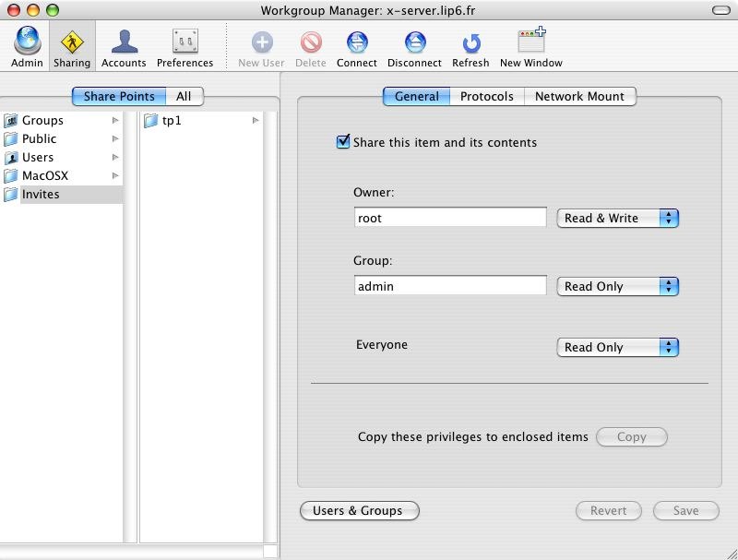Open the Sharing toolbar icon
Viewport: 738px width, 560px height.
(x=72, y=42)
